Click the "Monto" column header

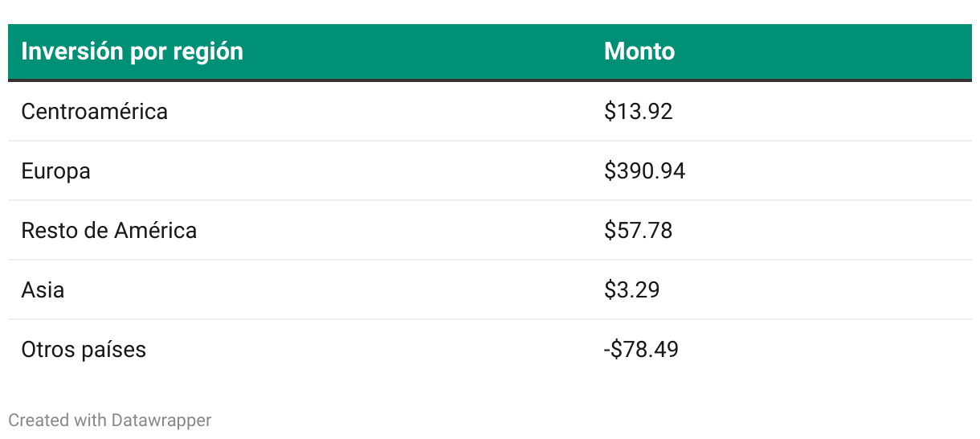coord(639,51)
